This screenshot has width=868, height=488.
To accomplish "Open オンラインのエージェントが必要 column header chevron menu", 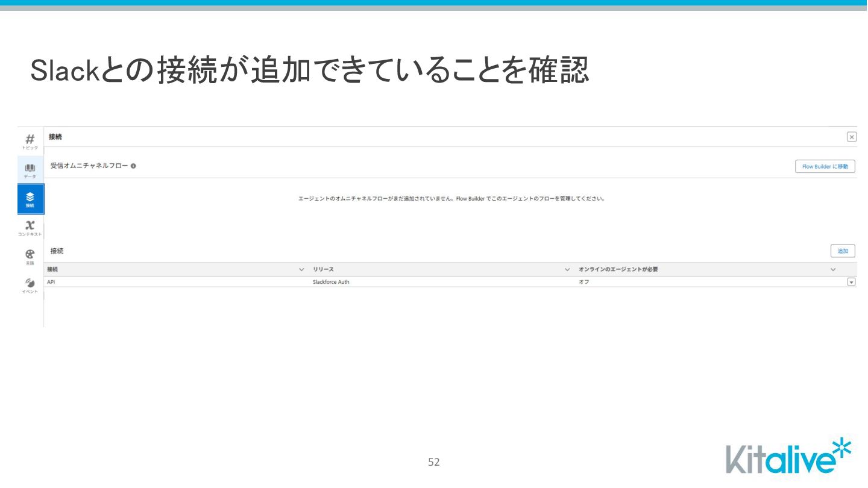I will (833, 269).
